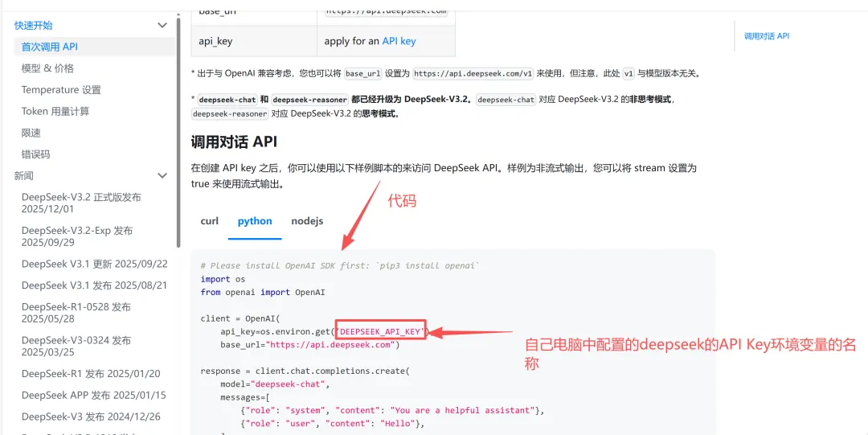This screenshot has width=868, height=435.
Task: Open DeepSeek V3.1 发布 2025/08/21 news
Action: [x=95, y=285]
